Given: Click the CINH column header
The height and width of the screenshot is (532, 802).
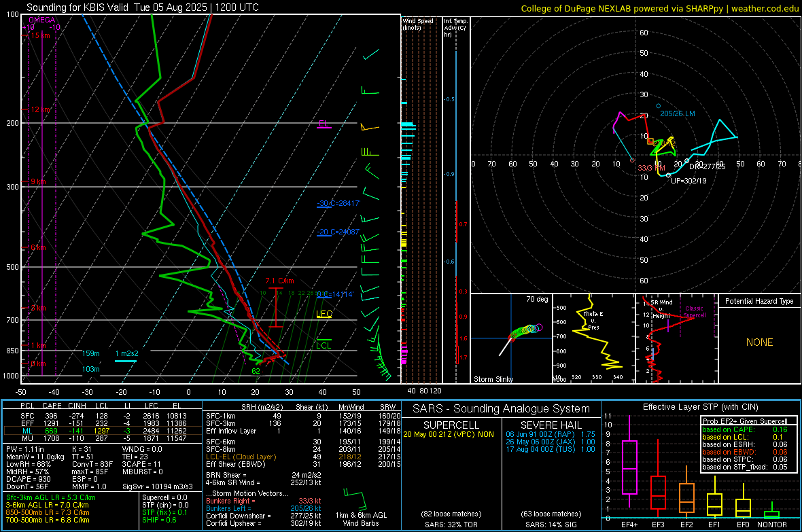Looking at the screenshot, I should point(77,406).
